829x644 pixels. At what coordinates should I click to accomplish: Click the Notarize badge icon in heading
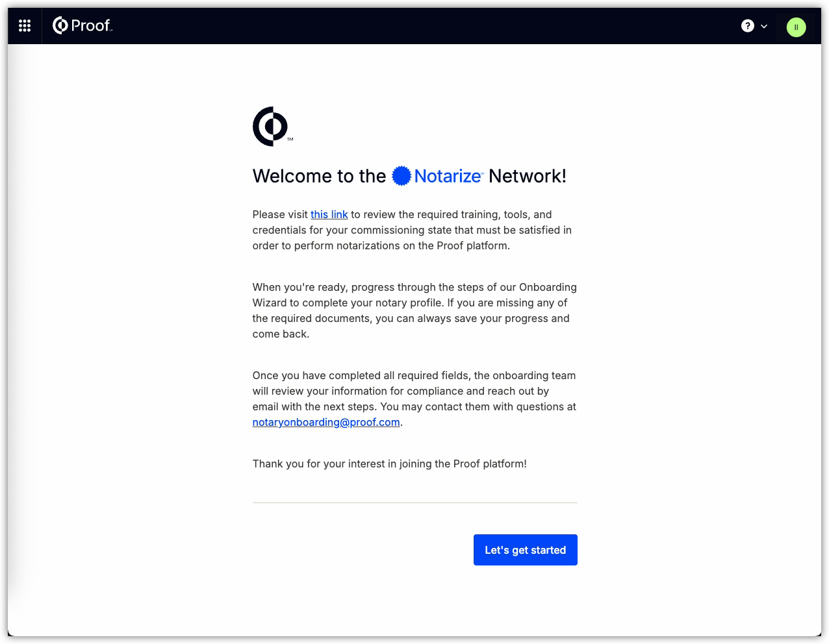tap(402, 176)
